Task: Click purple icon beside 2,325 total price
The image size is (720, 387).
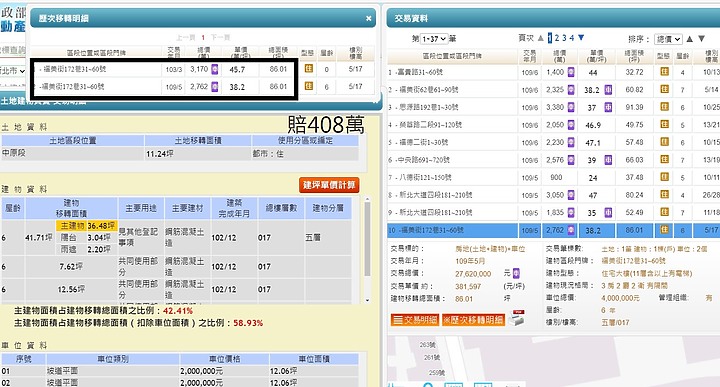Action: pyautogui.click(x=571, y=90)
